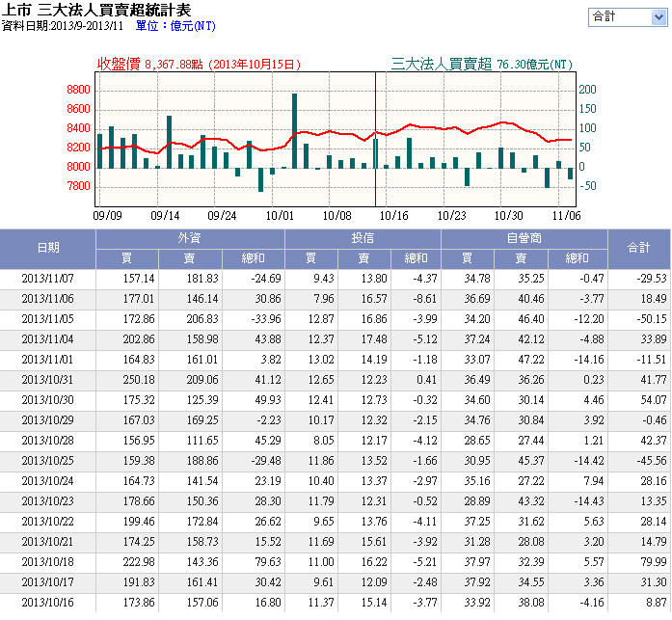Click the 09/09 x-axis date label
672x620 pixels.
point(108,216)
